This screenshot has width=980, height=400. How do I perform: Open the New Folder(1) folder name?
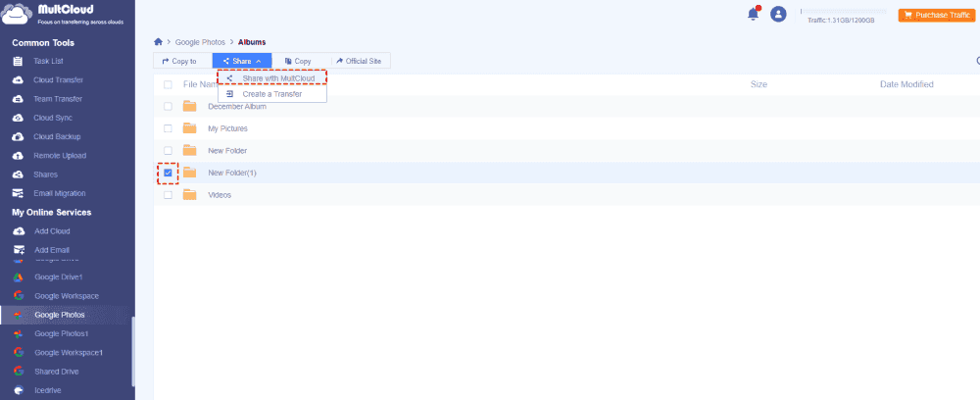point(232,173)
